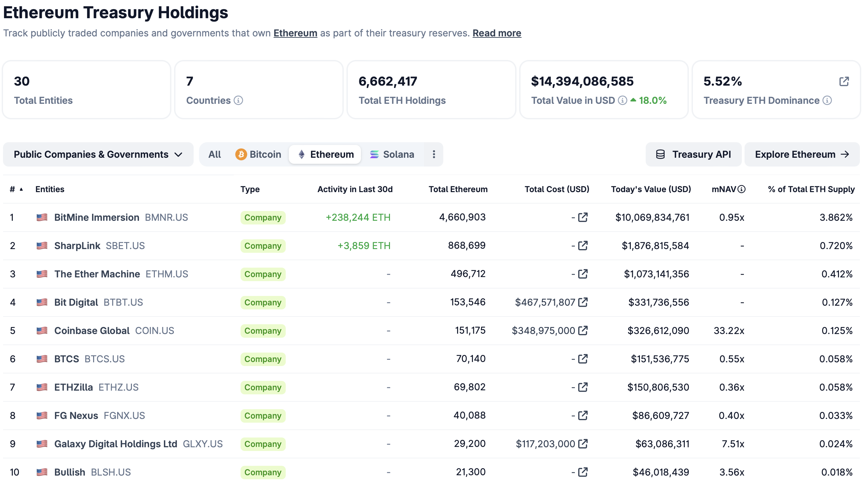Click the info icon next to Total Value in USD
The width and height of the screenshot is (868, 484).
tap(622, 100)
